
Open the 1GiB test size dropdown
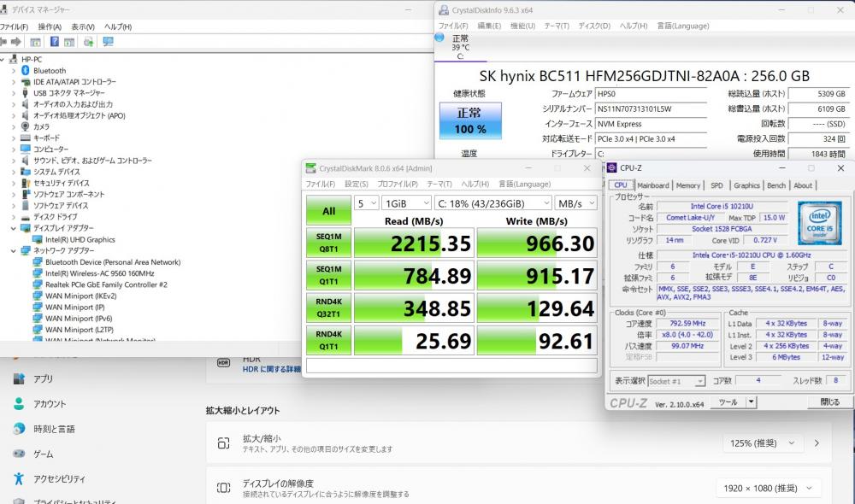click(x=406, y=203)
